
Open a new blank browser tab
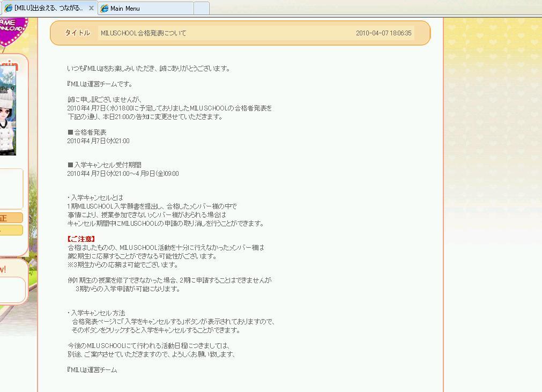[201, 8]
